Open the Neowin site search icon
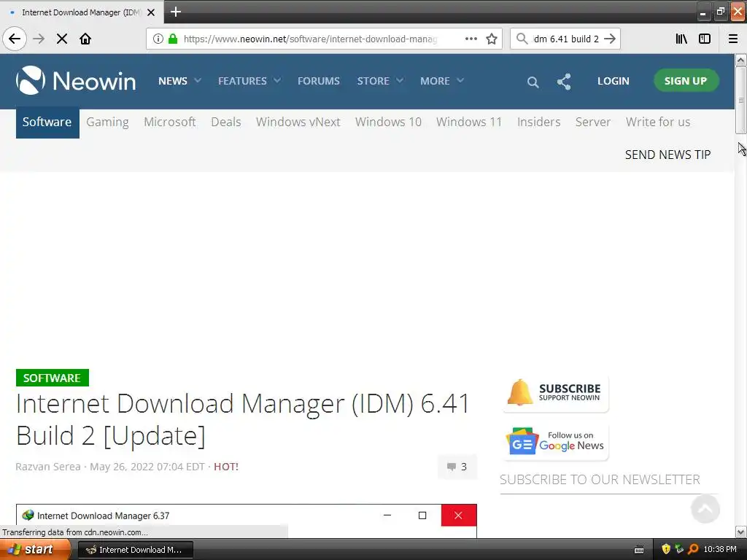 pyautogui.click(x=533, y=82)
